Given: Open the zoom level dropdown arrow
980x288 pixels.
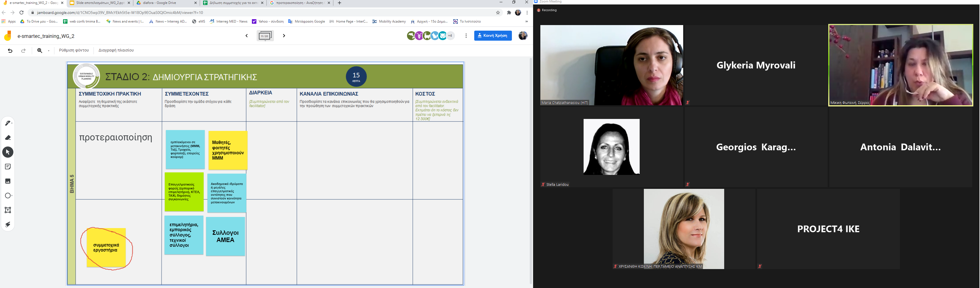Looking at the screenshot, I should [x=49, y=50].
